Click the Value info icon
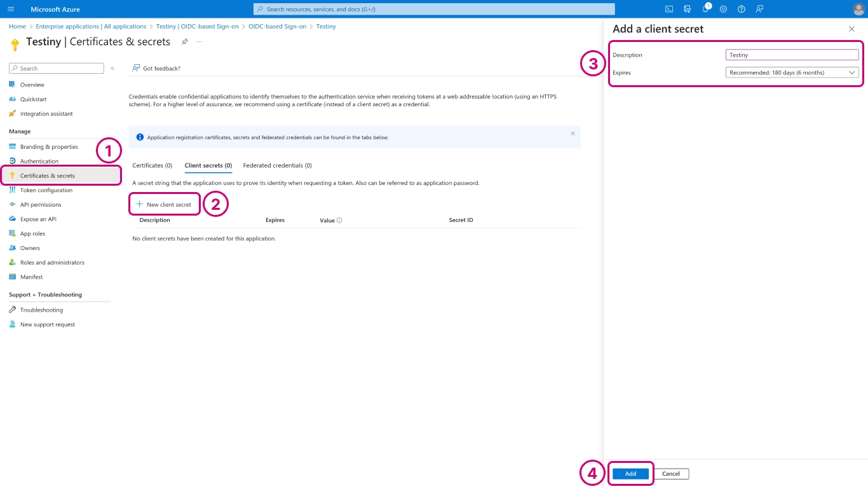This screenshot has width=868, height=489. 339,221
